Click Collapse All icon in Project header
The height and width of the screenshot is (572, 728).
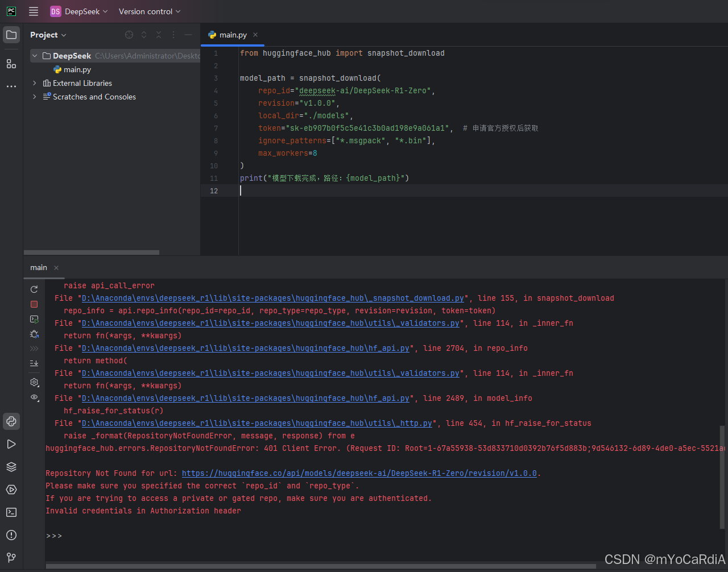point(159,35)
